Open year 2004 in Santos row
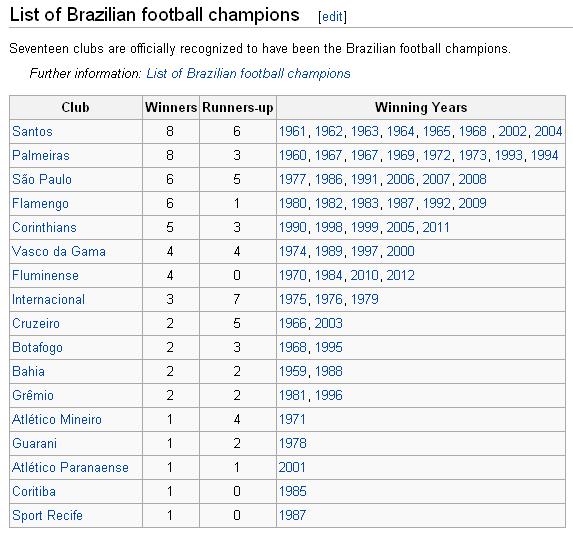This screenshot has width=573, height=539. click(548, 131)
